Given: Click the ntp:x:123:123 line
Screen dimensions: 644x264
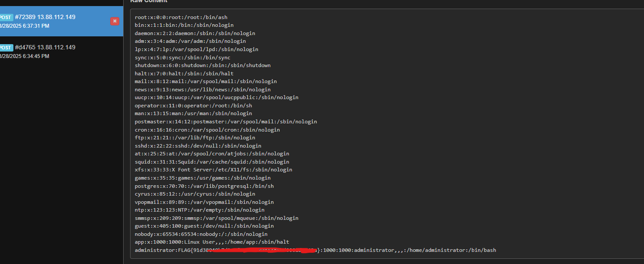Looking at the screenshot, I should (x=199, y=210).
